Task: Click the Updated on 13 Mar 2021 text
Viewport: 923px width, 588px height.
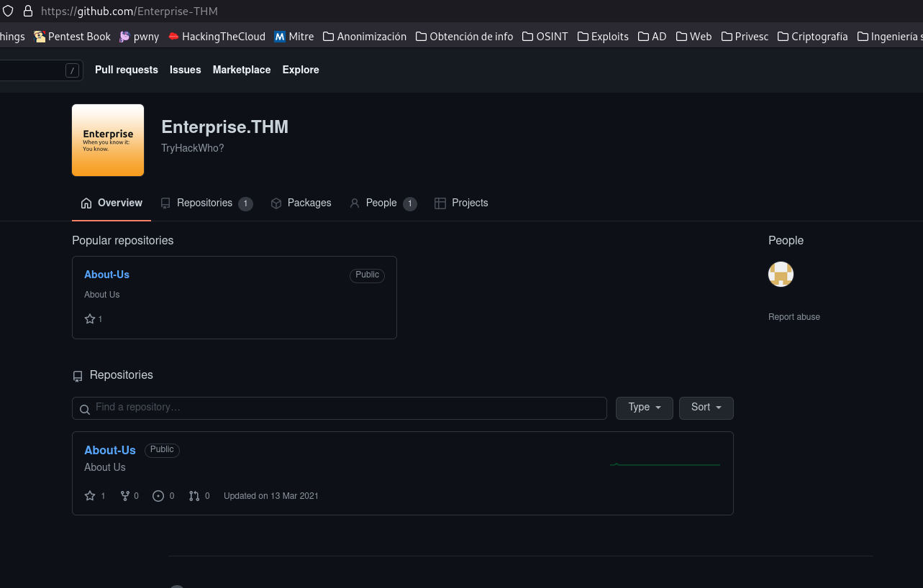Action: pyautogui.click(x=271, y=496)
